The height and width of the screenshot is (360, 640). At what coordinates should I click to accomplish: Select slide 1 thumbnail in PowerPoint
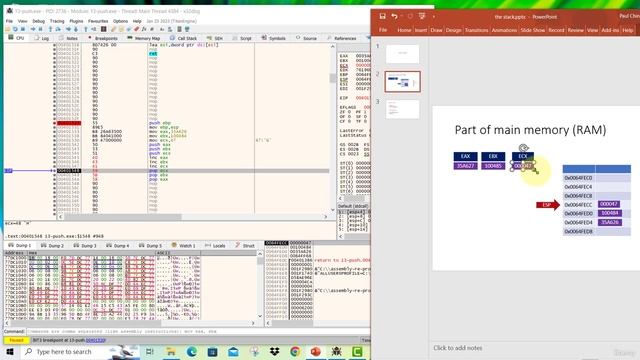coord(402,53)
